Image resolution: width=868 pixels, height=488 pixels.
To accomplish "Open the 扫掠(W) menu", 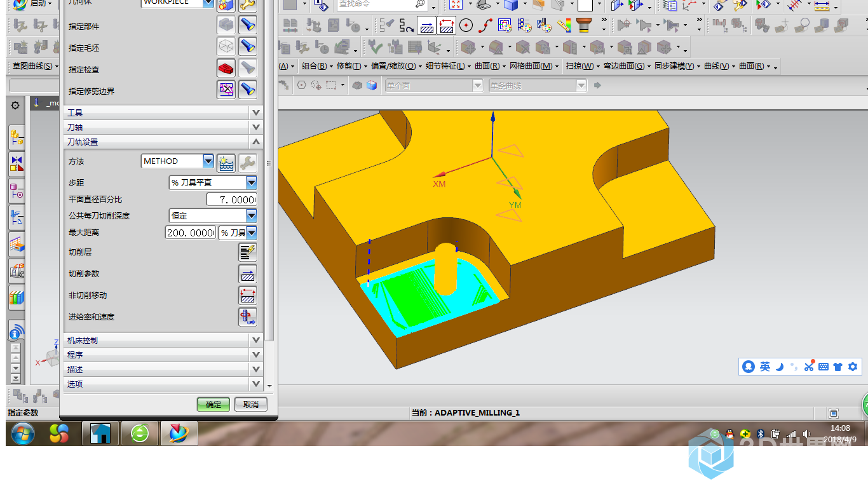I will click(582, 66).
